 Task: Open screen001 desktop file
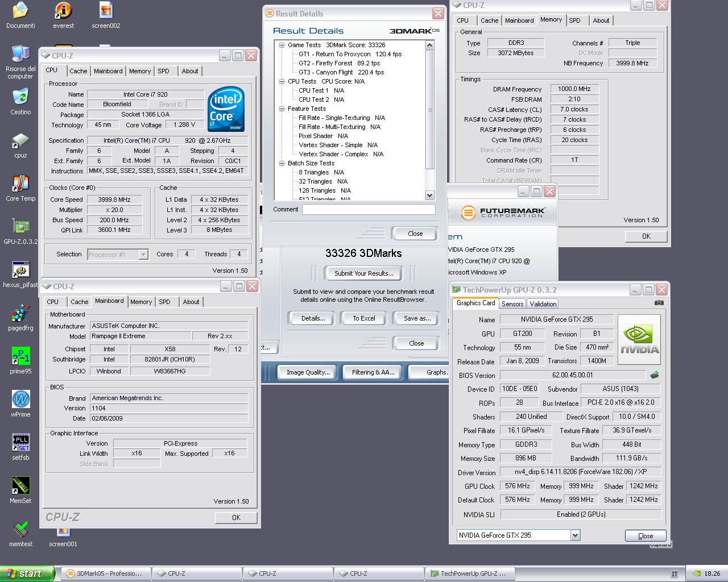click(x=63, y=538)
